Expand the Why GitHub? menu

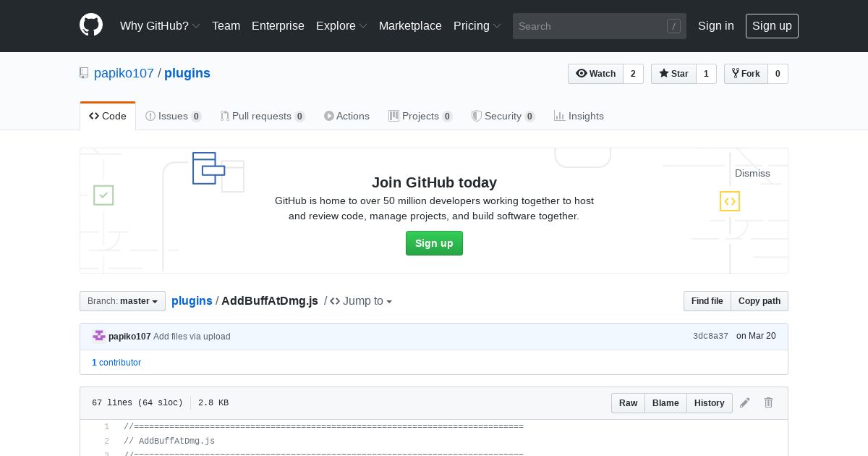pyautogui.click(x=160, y=25)
